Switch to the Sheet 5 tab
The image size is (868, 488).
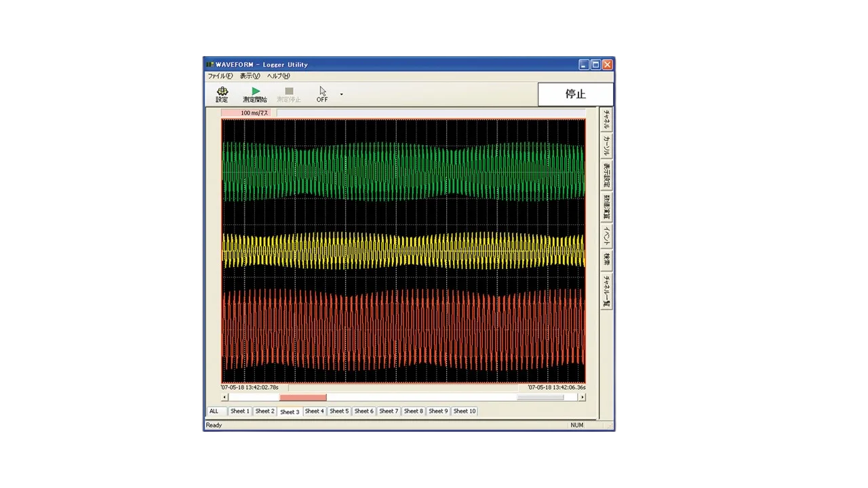(x=338, y=411)
